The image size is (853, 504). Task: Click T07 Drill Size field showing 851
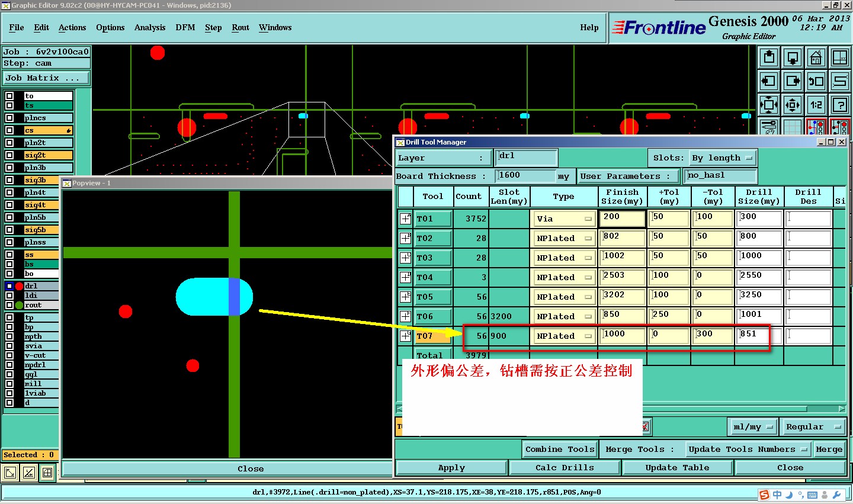759,336
